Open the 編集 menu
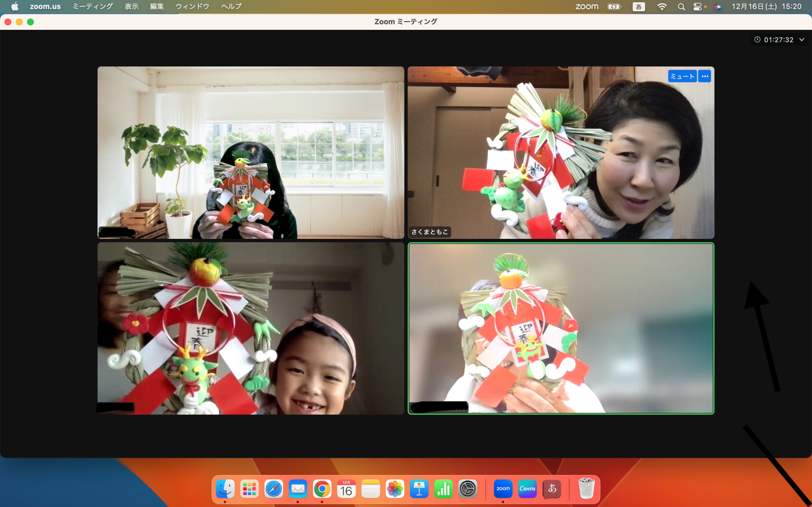 coord(157,6)
